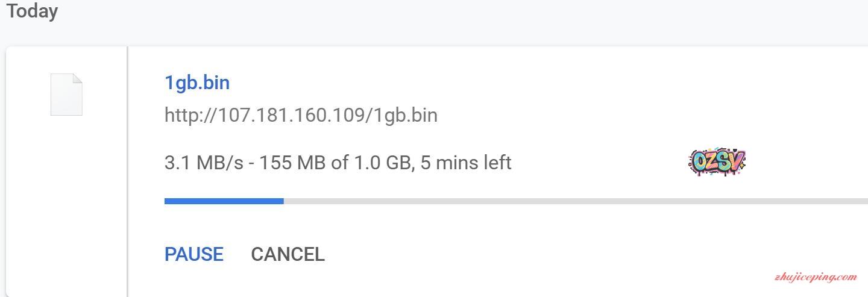
Task: Pause the 1gb.bin download
Action: (x=193, y=254)
